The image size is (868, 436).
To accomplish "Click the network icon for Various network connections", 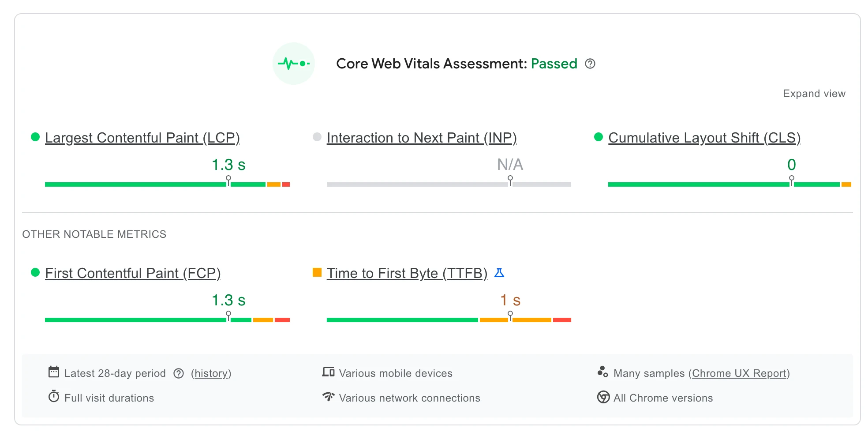I will click(328, 396).
